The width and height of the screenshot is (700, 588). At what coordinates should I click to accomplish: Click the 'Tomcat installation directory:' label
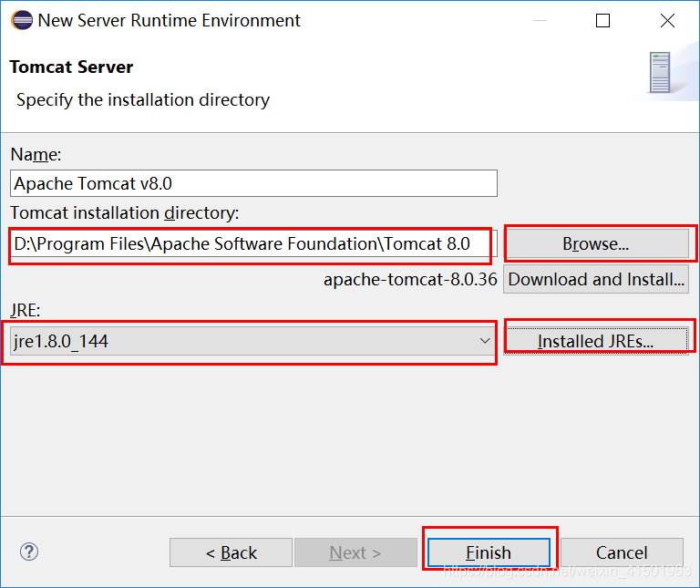pyautogui.click(x=125, y=213)
